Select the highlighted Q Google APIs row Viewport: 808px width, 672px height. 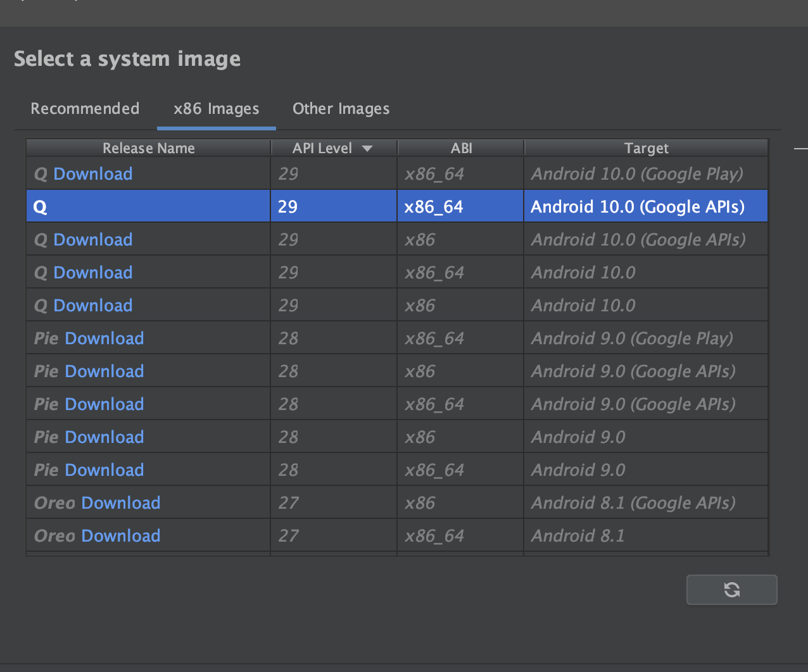click(396, 207)
